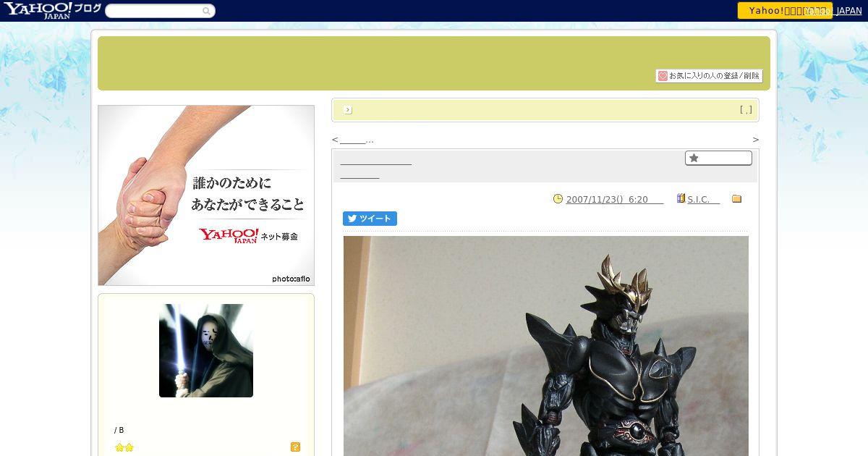Open the yellow Yahoo! button at top right
This screenshot has width=868, height=456.
click(784, 11)
